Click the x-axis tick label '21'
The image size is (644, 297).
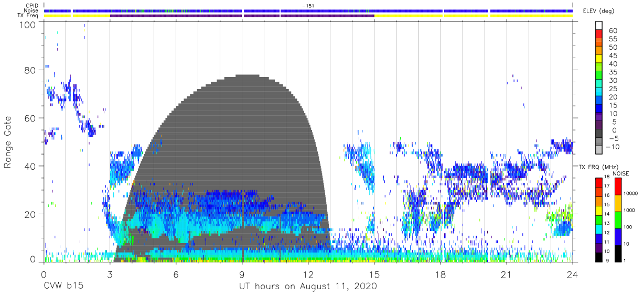pos(506,274)
